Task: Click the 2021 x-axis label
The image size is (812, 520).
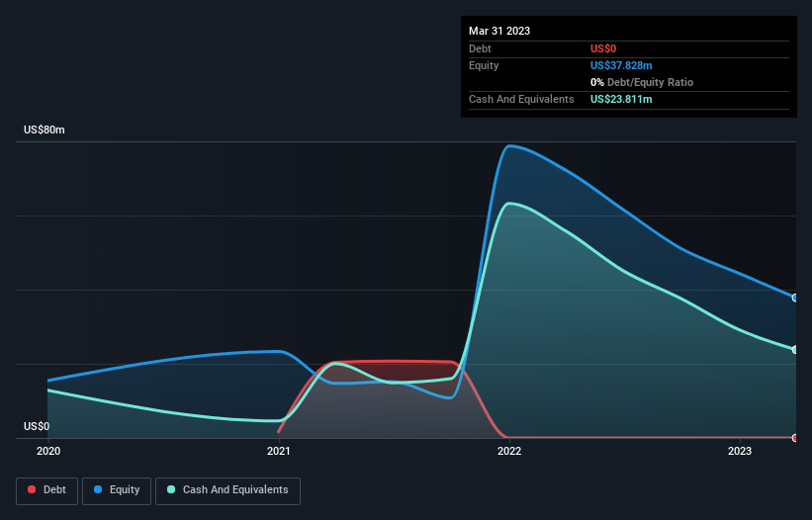Action: coord(279,451)
